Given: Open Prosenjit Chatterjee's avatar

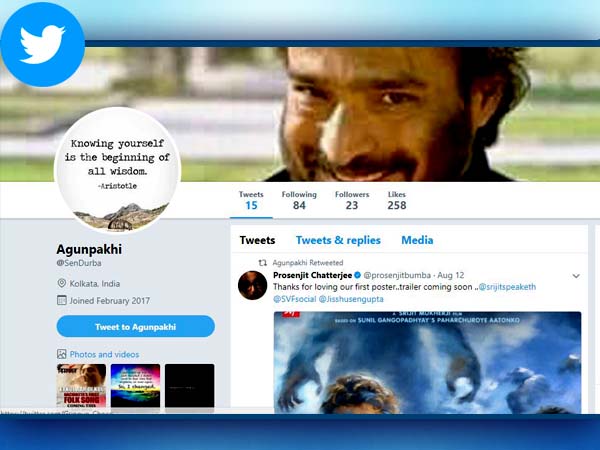Looking at the screenshot, I should [x=253, y=285].
